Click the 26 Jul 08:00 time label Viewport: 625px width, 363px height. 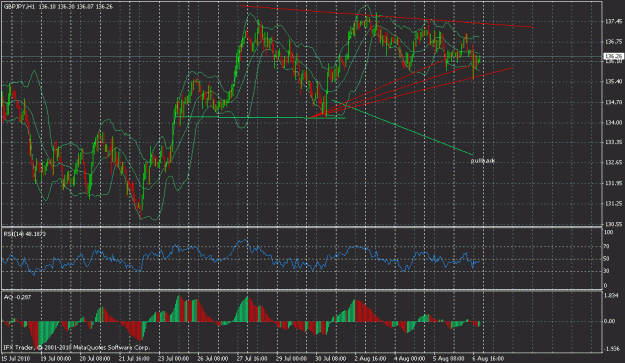[213, 358]
